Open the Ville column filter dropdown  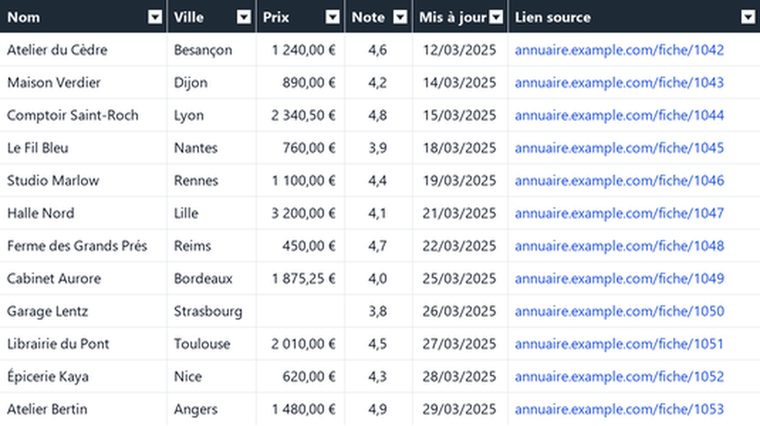(x=244, y=17)
